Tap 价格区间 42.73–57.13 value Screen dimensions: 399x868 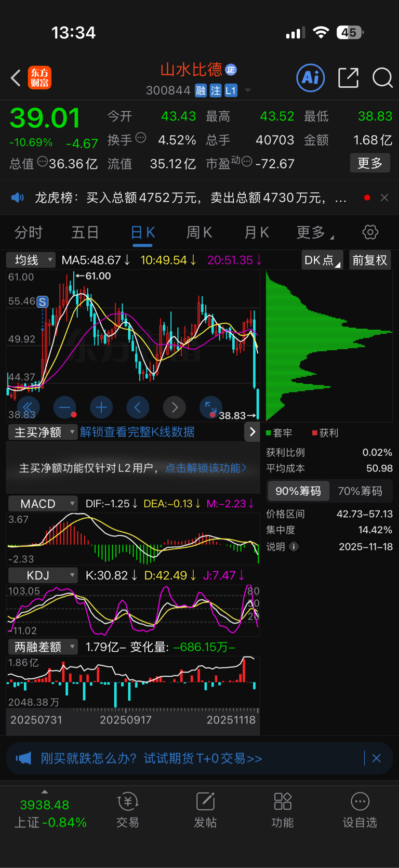[365, 514]
